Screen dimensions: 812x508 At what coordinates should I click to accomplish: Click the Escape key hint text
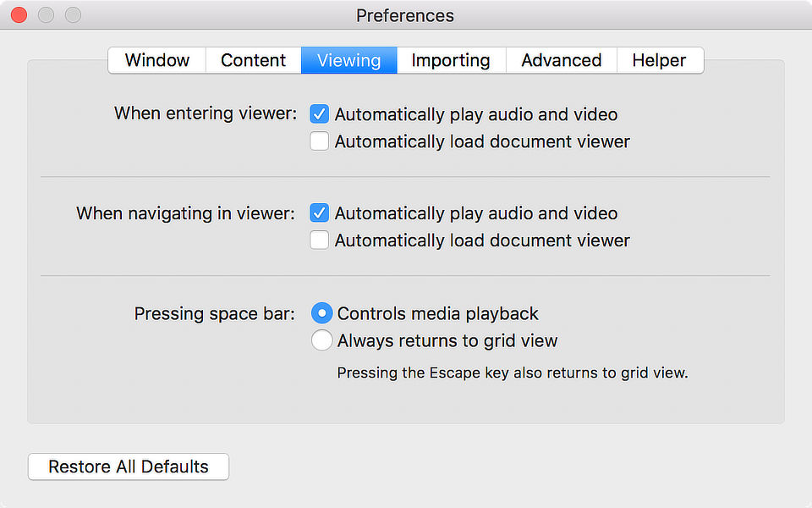511,373
